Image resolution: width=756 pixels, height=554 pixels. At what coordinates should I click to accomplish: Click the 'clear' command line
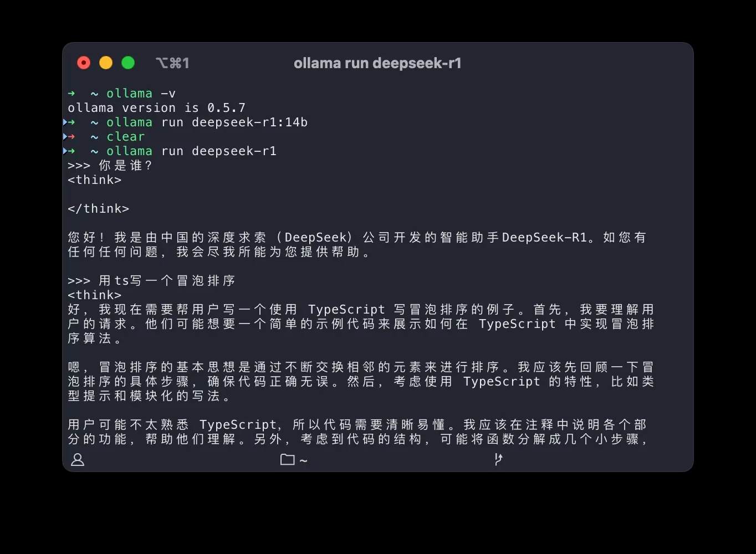tap(125, 136)
